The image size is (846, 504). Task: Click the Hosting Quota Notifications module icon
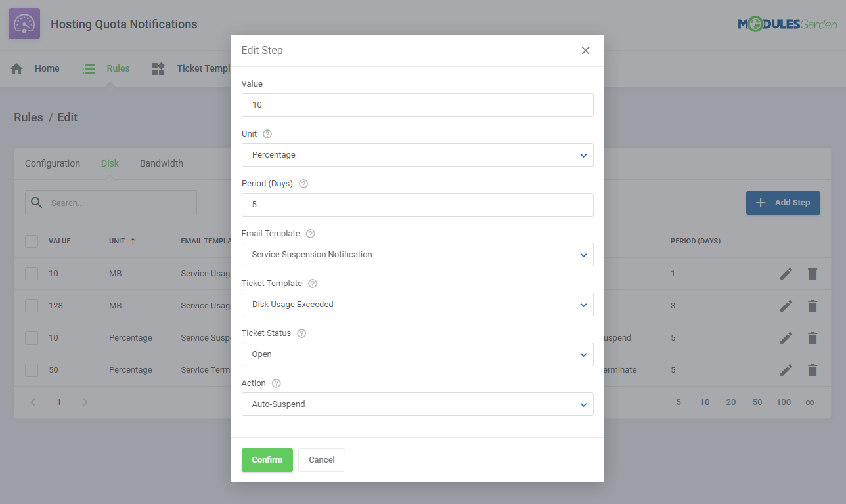pyautogui.click(x=24, y=23)
